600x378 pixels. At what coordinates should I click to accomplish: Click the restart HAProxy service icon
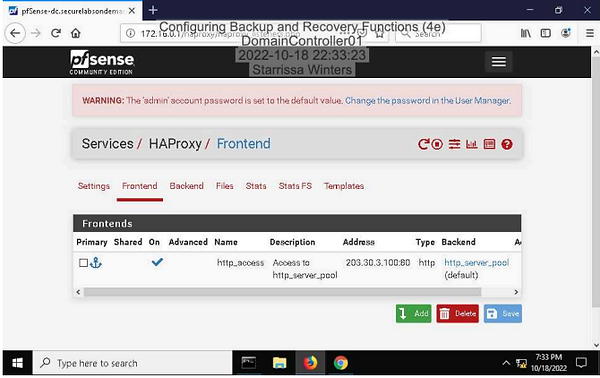(423, 144)
